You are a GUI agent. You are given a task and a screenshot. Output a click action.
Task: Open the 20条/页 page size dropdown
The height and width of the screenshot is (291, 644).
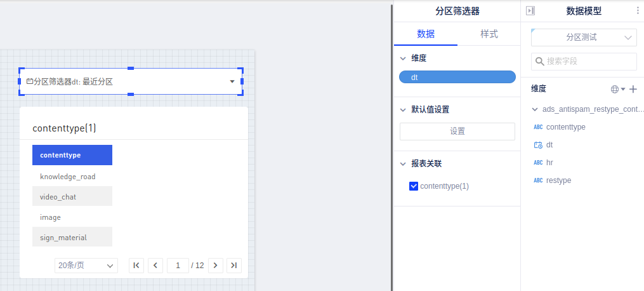[x=86, y=265]
